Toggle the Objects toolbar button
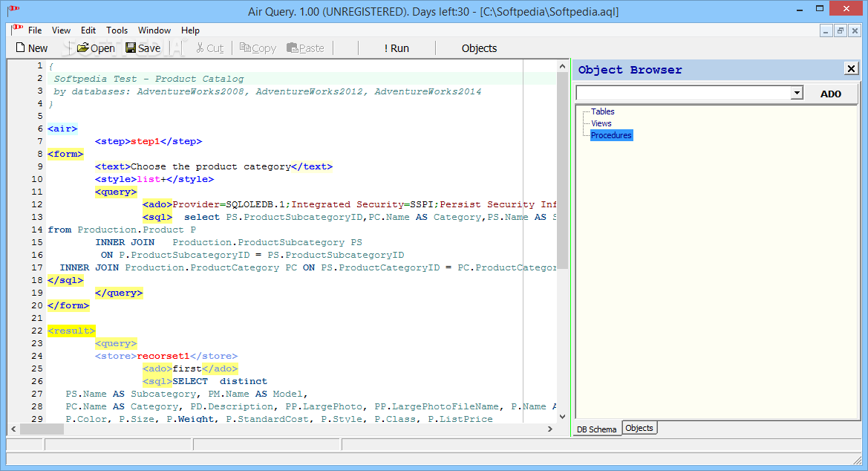 tap(480, 48)
